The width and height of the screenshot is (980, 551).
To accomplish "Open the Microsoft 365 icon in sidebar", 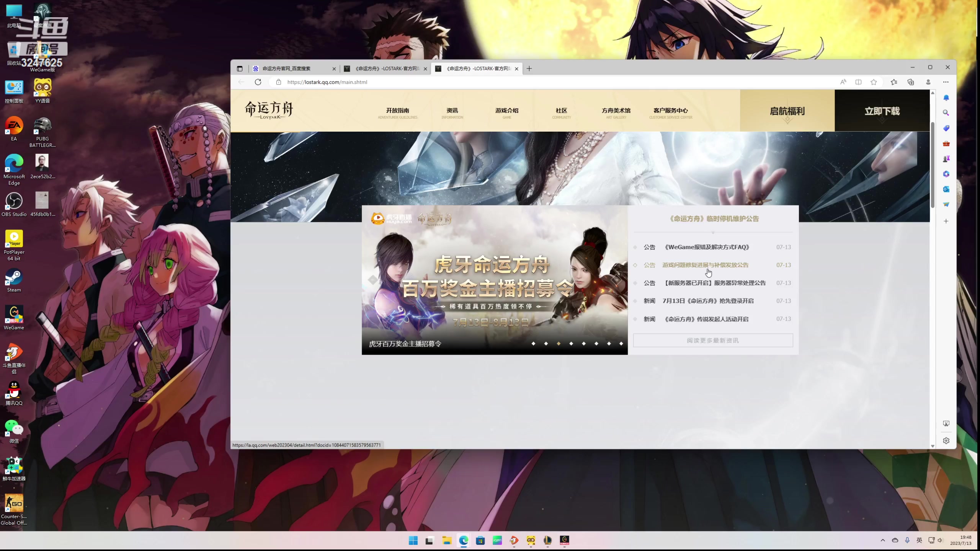I will point(946,174).
